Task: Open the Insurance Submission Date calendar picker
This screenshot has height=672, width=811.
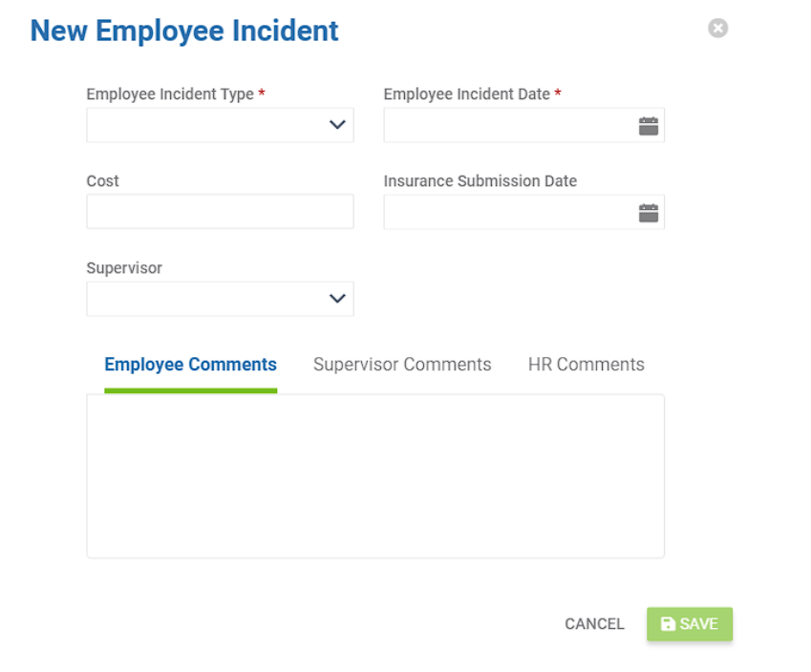Action: coord(650,211)
